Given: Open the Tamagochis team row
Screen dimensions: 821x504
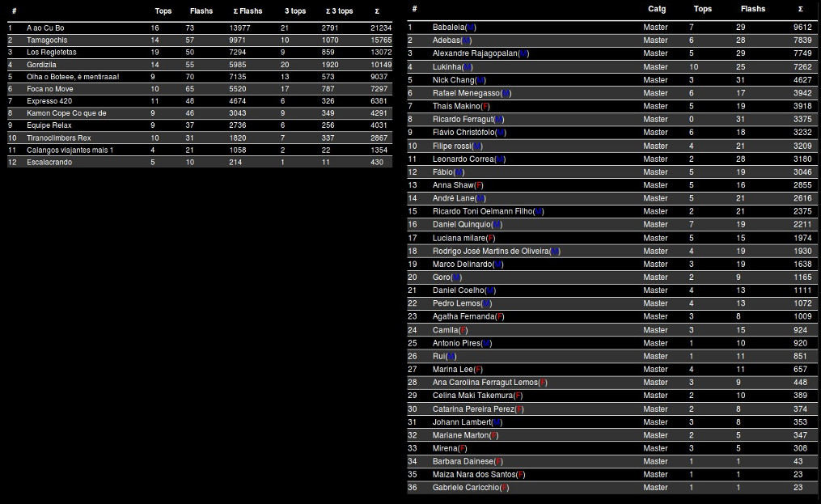Looking at the screenshot, I should pyautogui.click(x=47, y=40).
